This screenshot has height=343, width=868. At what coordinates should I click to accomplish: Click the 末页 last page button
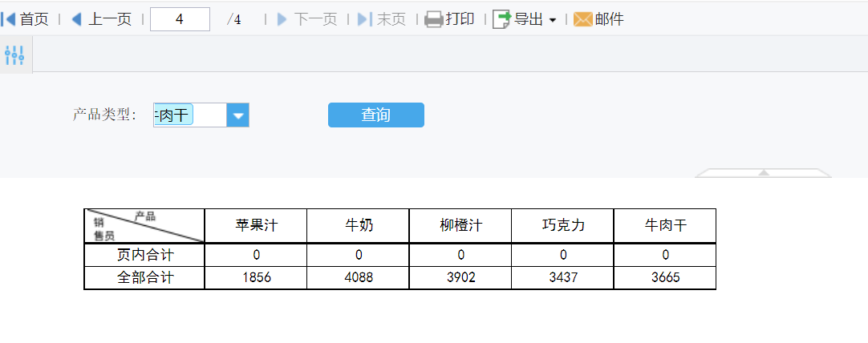(382, 19)
